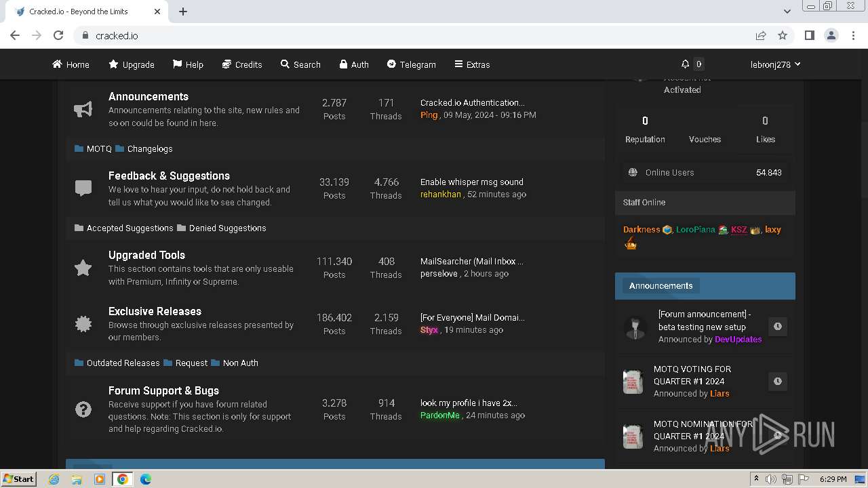This screenshot has width=868, height=488.
Task: Open the Windows Start menu
Action: (19, 479)
